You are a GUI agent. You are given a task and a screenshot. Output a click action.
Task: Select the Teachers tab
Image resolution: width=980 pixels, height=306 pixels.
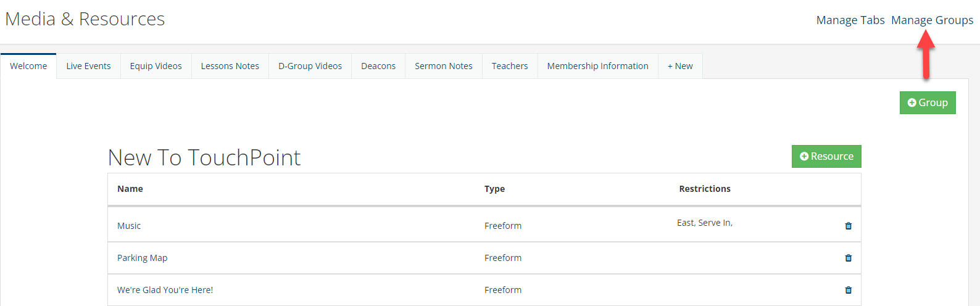[510, 66]
